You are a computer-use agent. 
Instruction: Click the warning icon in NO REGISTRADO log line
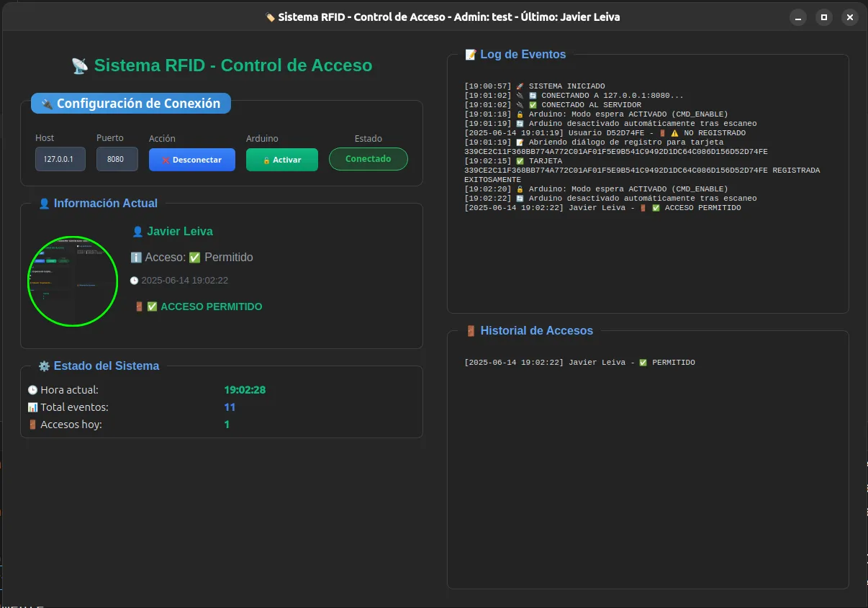point(674,133)
